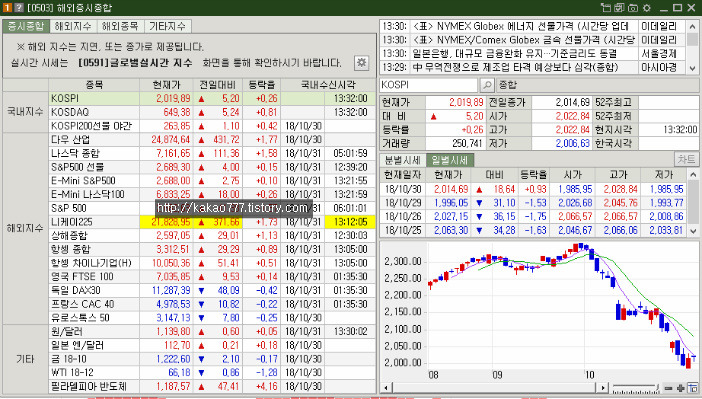Click the 18/10/29 row in the daily price table
This screenshot has width=702, height=399.
tap(533, 203)
